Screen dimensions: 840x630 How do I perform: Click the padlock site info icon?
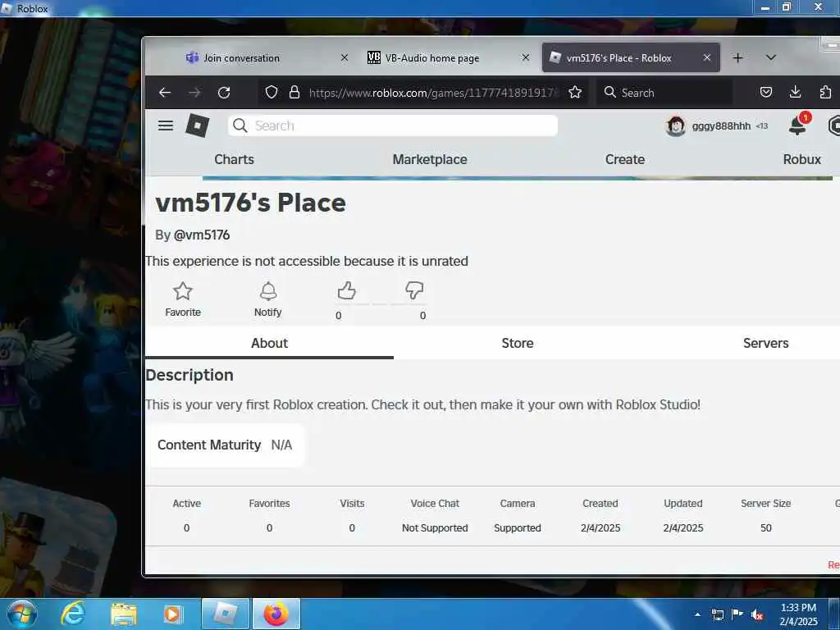[294, 93]
